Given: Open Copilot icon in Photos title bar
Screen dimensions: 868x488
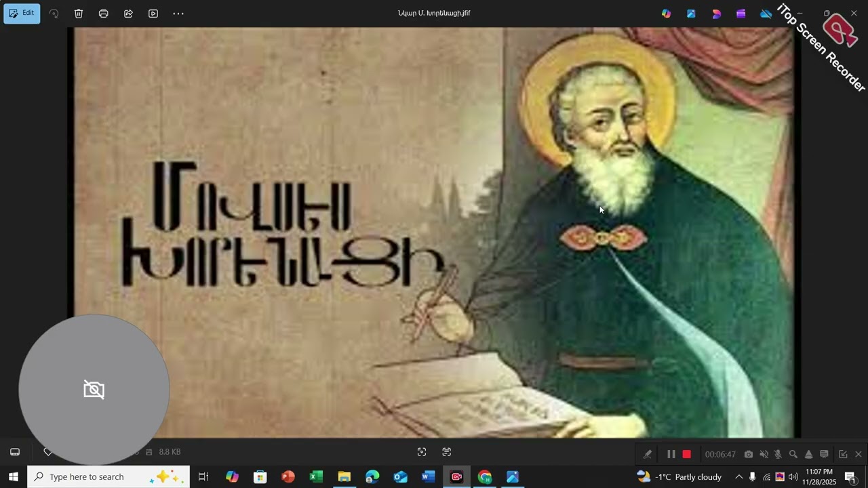Looking at the screenshot, I should [x=666, y=14].
